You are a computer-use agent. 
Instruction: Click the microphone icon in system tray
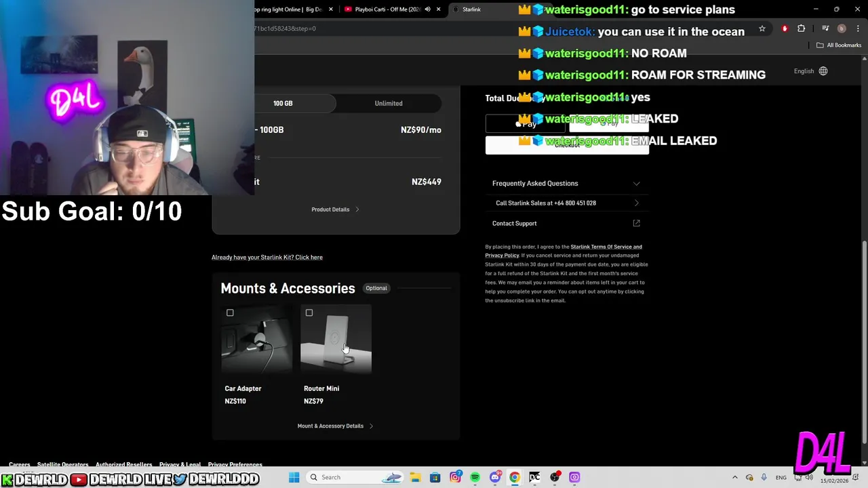pyautogui.click(x=764, y=477)
